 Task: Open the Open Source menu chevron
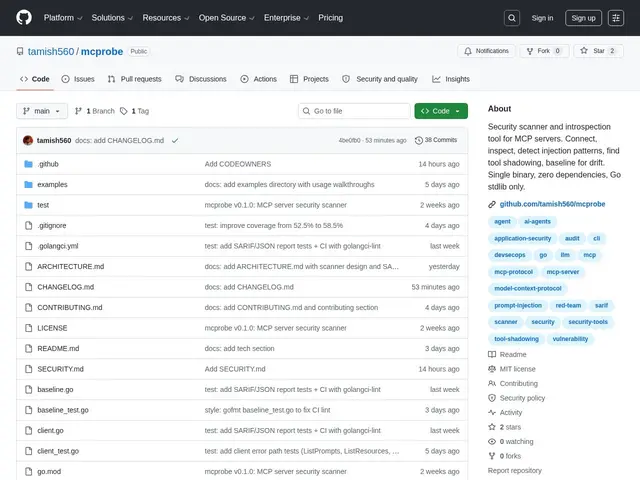click(252, 18)
